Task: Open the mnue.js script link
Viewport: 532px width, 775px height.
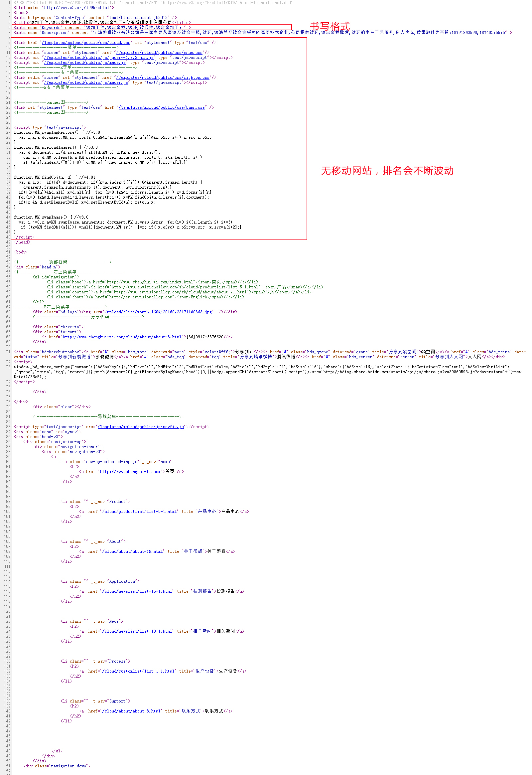Action: (85, 63)
